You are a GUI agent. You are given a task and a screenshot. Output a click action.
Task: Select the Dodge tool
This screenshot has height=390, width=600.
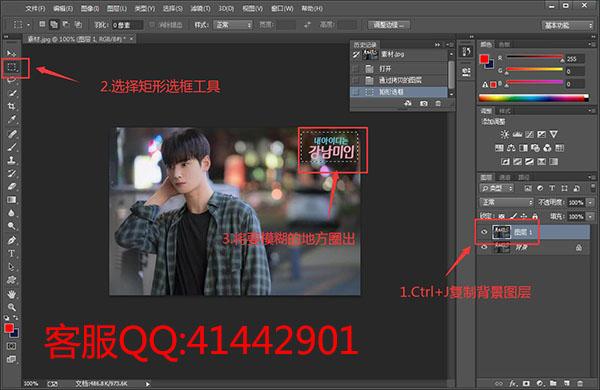(12, 226)
